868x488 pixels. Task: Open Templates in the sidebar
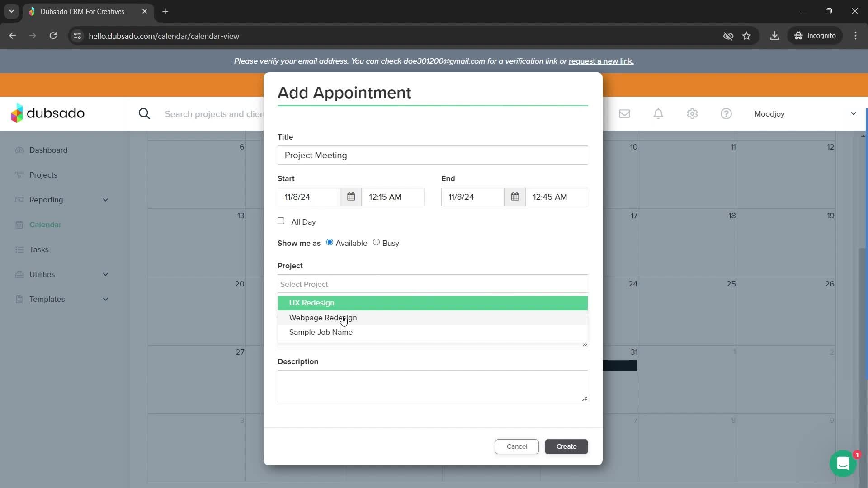pos(47,299)
